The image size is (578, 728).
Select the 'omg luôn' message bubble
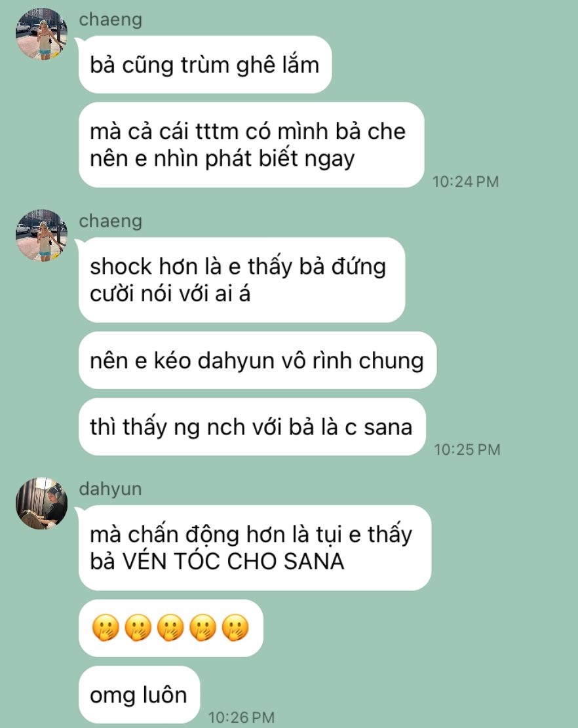(x=140, y=695)
